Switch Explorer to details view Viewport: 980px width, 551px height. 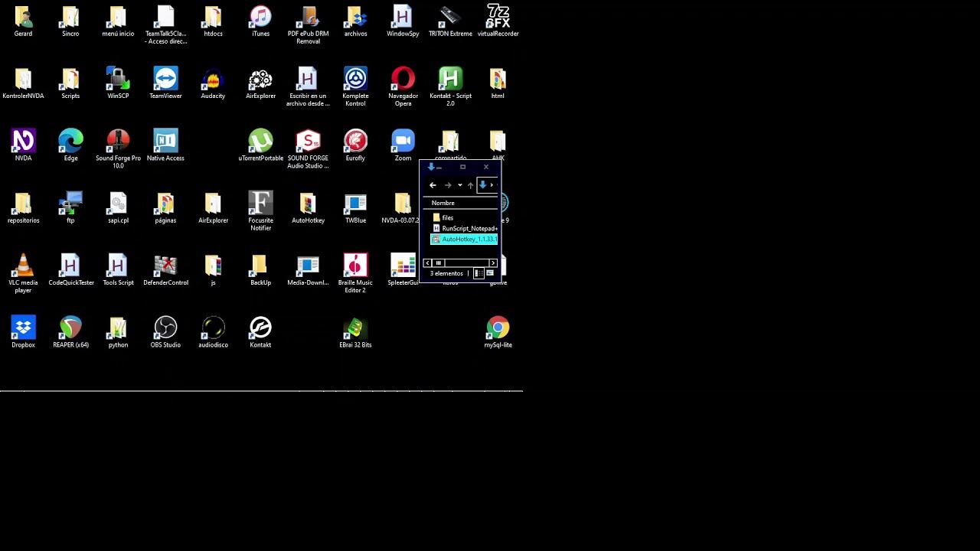[x=479, y=273]
